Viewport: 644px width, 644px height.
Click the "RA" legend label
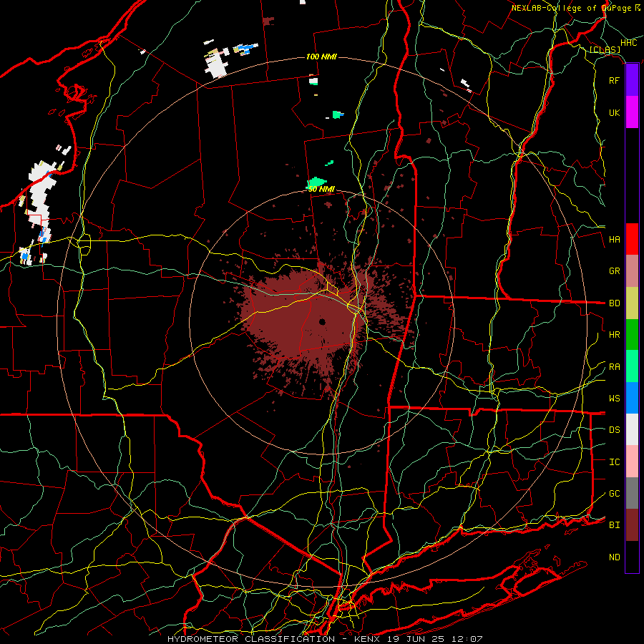coord(614,367)
